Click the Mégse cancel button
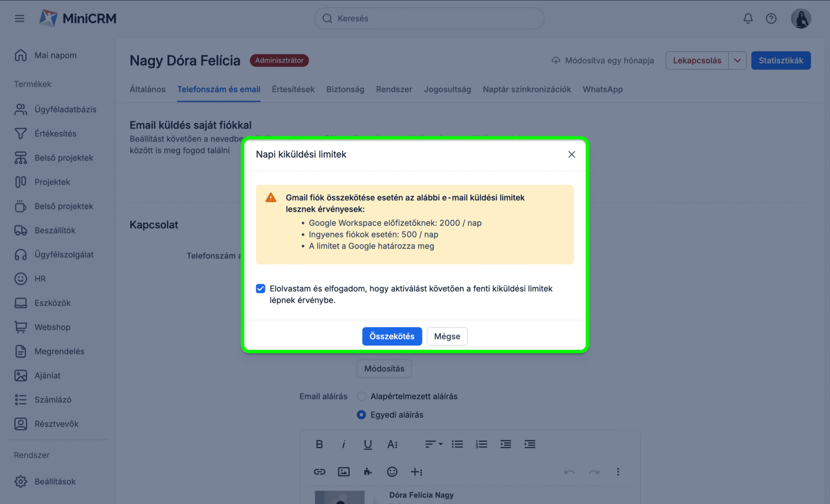This screenshot has width=830, height=504. [x=447, y=336]
